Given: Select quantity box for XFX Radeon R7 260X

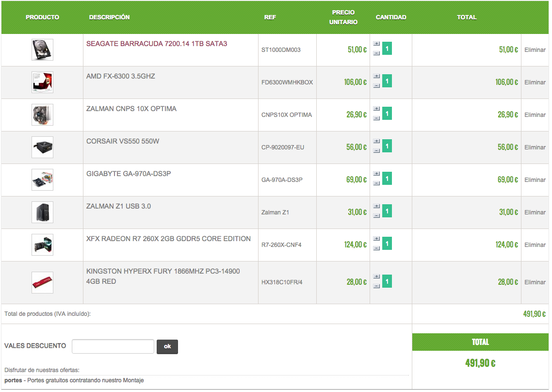Looking at the screenshot, I should pyautogui.click(x=387, y=244).
